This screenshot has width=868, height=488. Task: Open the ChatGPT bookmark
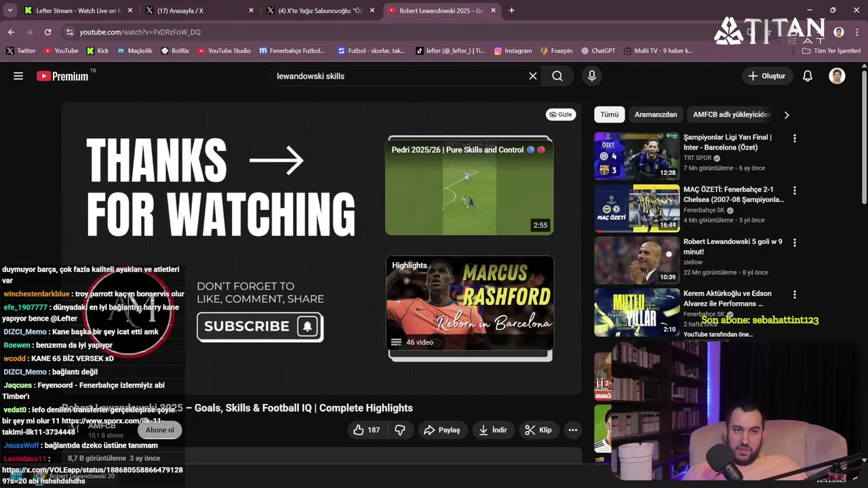[x=597, y=51]
